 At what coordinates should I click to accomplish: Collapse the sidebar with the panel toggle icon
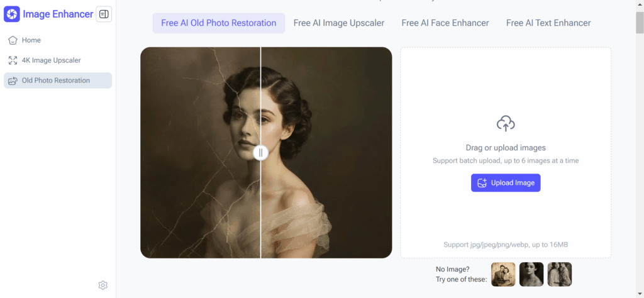tap(104, 14)
